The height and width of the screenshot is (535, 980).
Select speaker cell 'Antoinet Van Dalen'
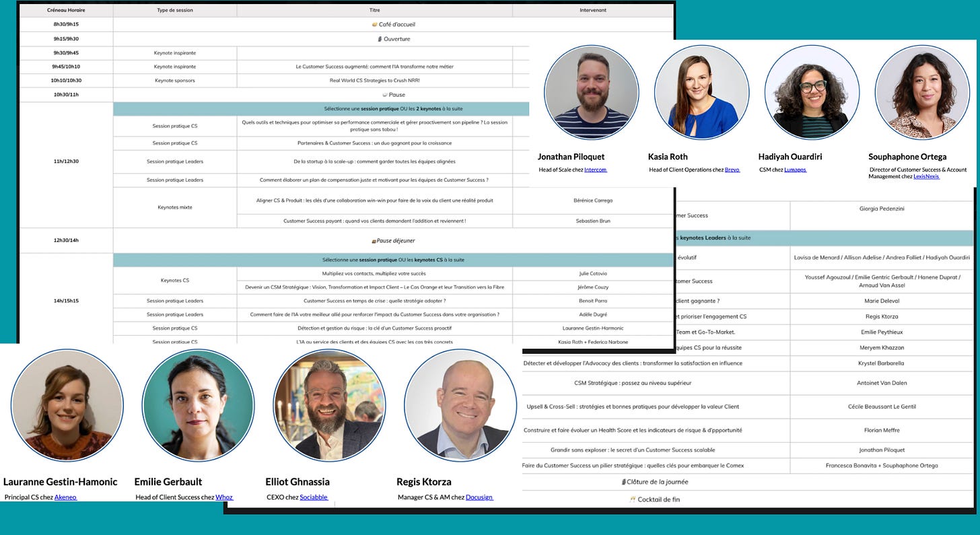coord(882,383)
